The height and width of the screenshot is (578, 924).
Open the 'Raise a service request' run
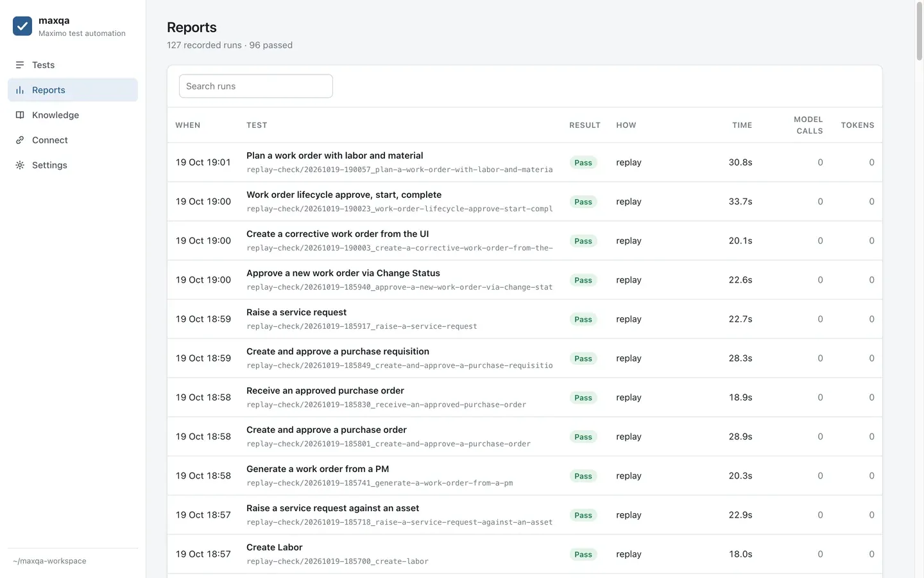(296, 312)
